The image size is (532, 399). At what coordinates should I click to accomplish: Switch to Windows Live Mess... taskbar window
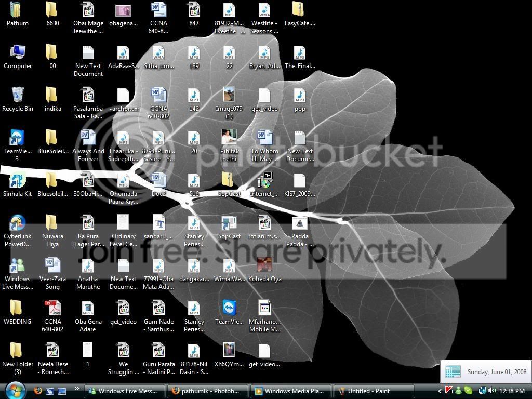tap(124, 391)
